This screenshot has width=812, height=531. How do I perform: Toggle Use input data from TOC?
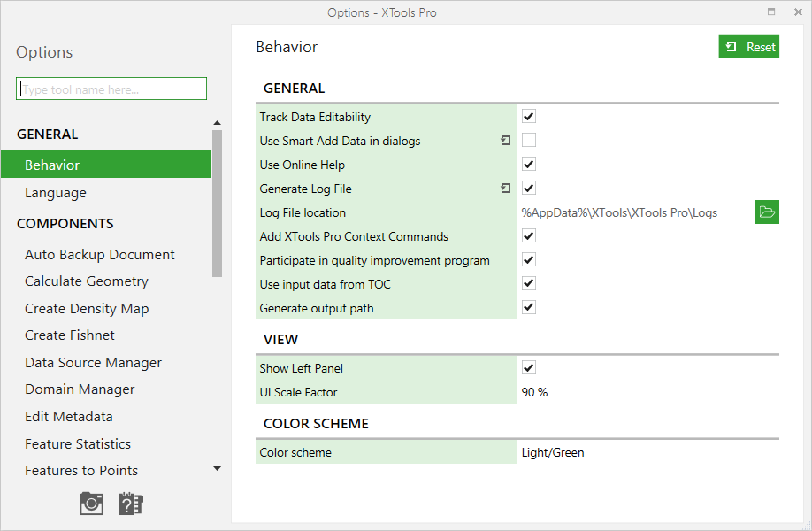pos(529,284)
